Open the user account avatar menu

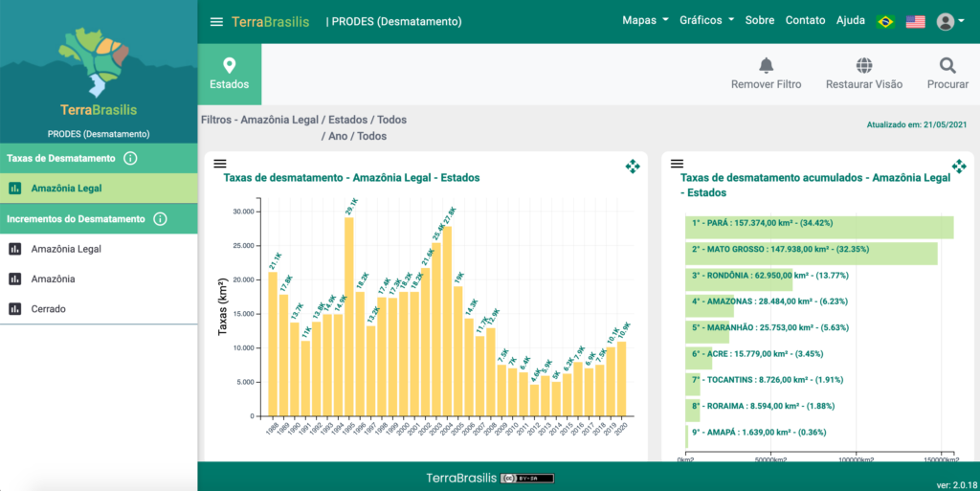(950, 22)
